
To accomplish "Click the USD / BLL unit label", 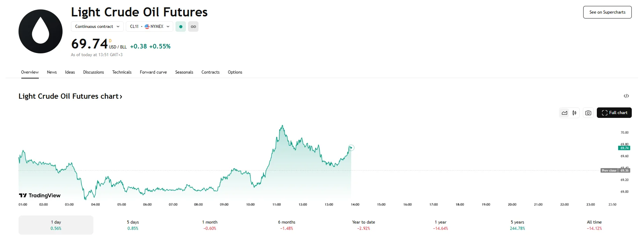I will coord(118,47).
